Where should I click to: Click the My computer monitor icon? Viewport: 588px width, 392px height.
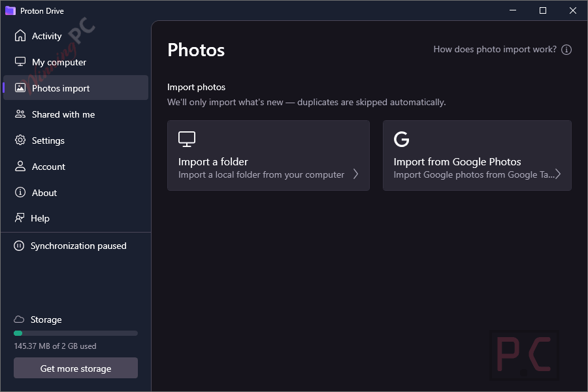click(20, 61)
